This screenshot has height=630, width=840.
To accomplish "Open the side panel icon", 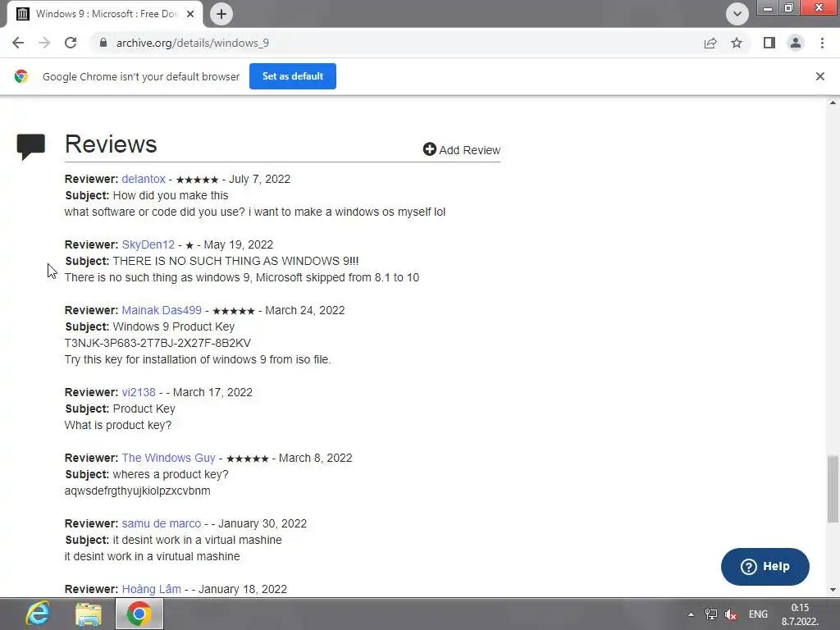I will point(769,43).
